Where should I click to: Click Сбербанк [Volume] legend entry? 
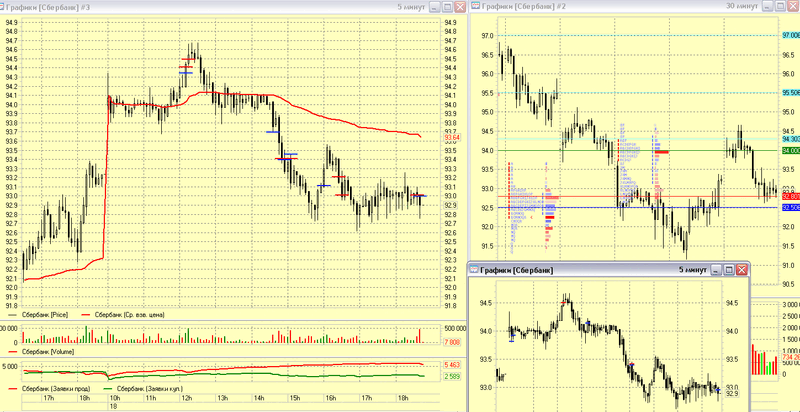[41, 352]
